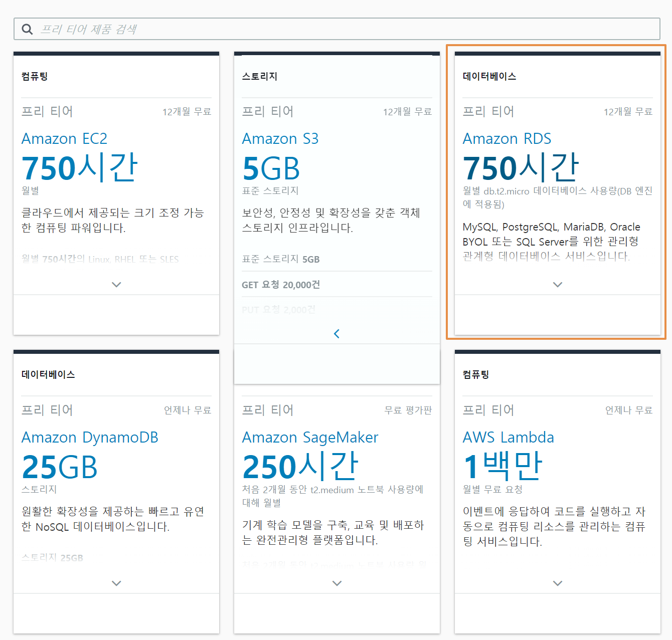Click '데이터베이스' heading on RDS card
Viewport: 672px width, 640px height.
(489, 76)
